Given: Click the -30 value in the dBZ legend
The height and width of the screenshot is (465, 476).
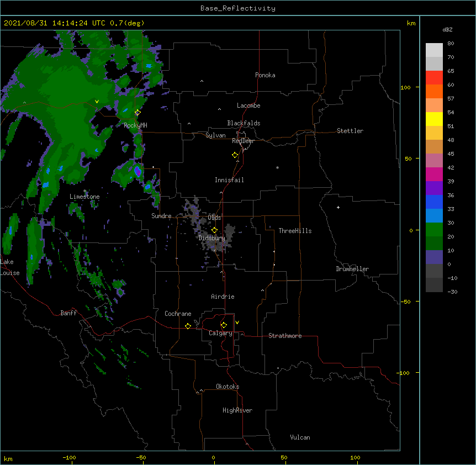Looking at the screenshot, I should [x=452, y=292].
